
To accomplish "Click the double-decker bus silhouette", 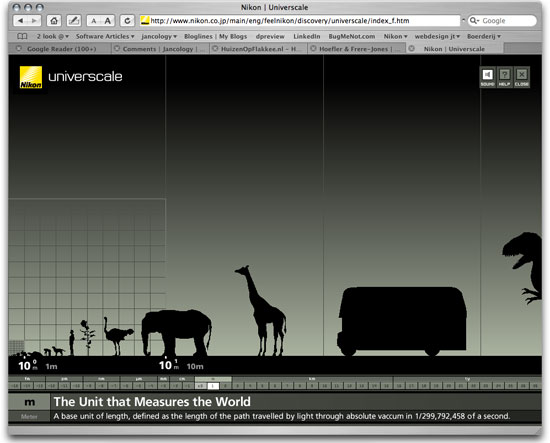I will [x=402, y=321].
